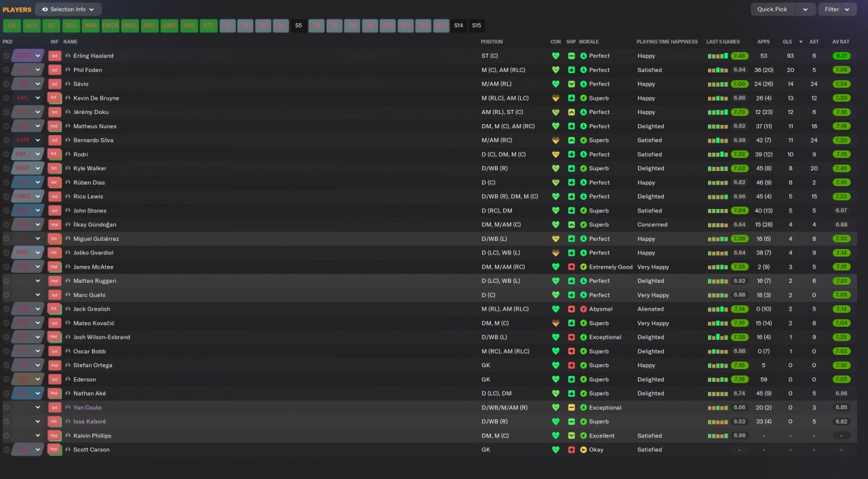Select the DCR position slot
Viewport: 868px width, 479px height.
(31, 26)
